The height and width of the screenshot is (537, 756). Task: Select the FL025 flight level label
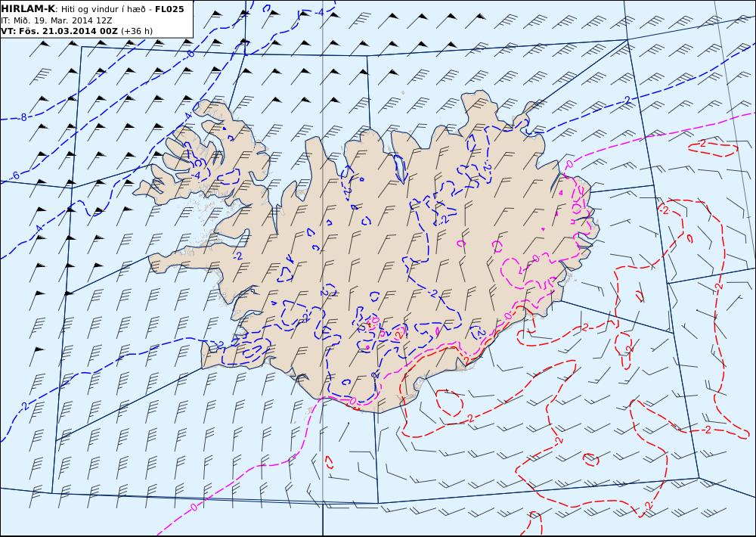(169, 9)
